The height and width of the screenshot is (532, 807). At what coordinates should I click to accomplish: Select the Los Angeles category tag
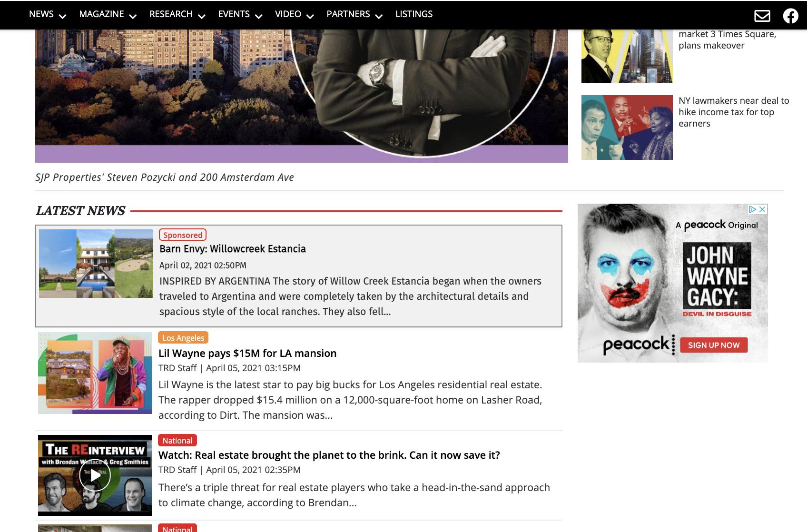coord(183,337)
